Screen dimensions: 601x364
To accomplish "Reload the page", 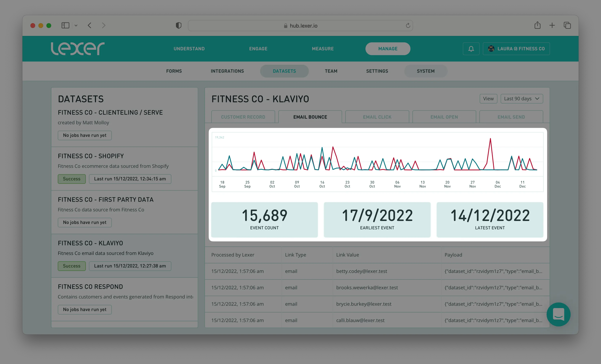I will 408,26.
